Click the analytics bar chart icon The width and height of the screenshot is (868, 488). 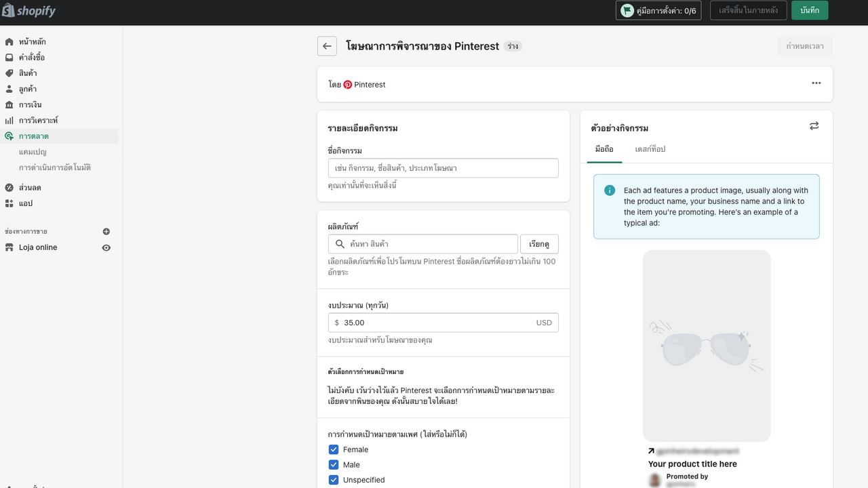tap(9, 120)
